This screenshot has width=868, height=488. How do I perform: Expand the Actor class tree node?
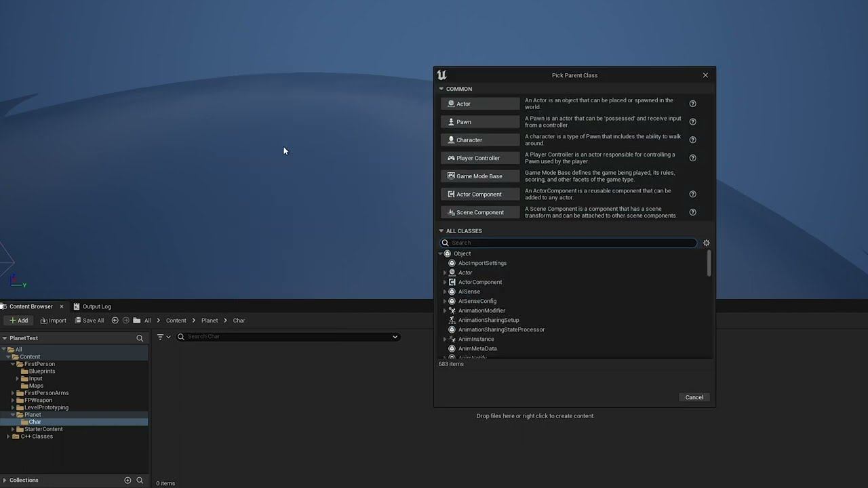445,272
